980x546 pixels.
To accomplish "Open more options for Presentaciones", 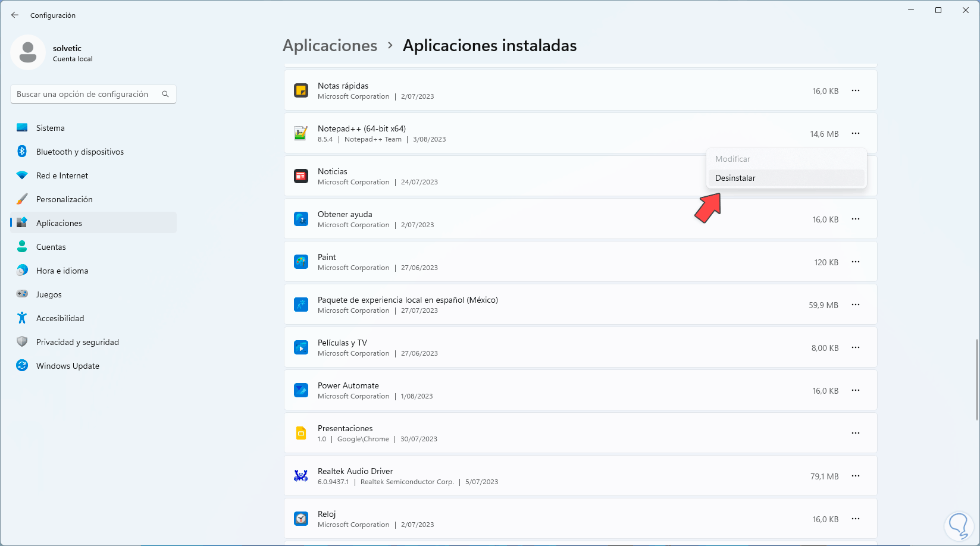I will [x=856, y=434].
